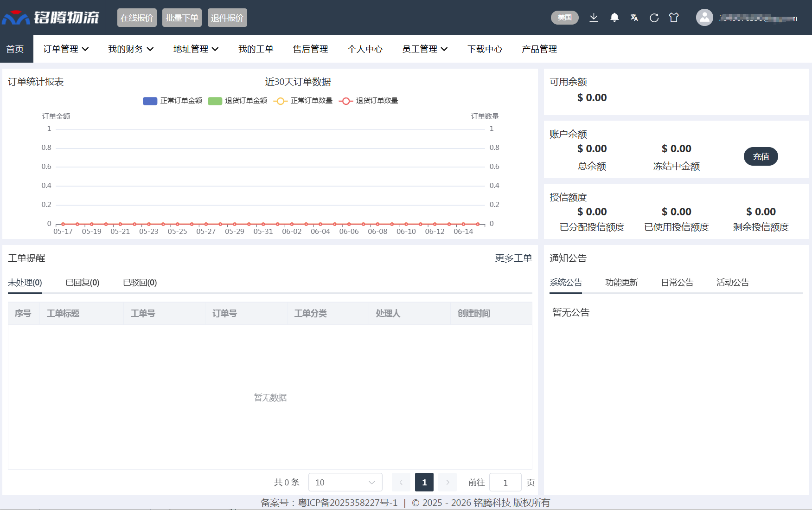812x510 pixels.
Task: Expand the 订单管理 menu
Action: [x=66, y=49]
